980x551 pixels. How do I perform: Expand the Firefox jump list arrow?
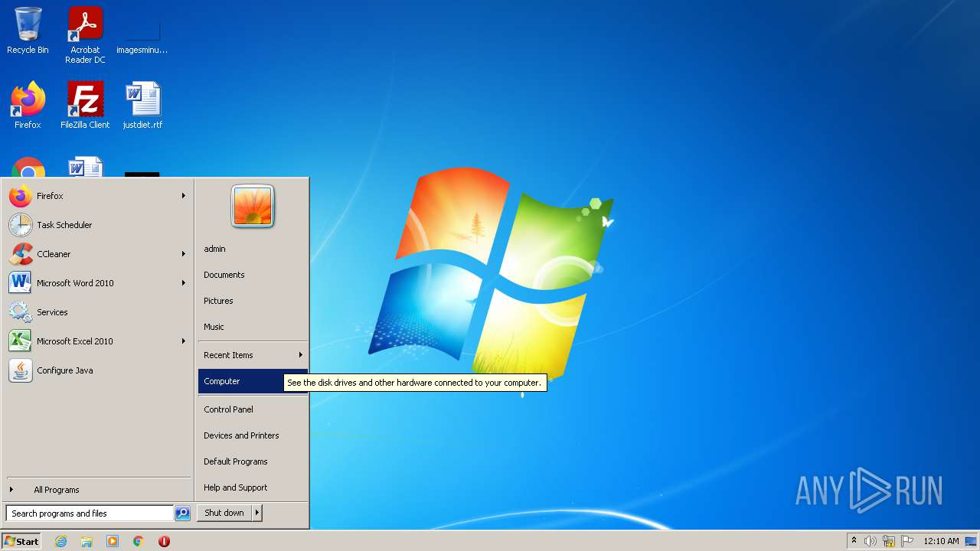pyautogui.click(x=184, y=196)
